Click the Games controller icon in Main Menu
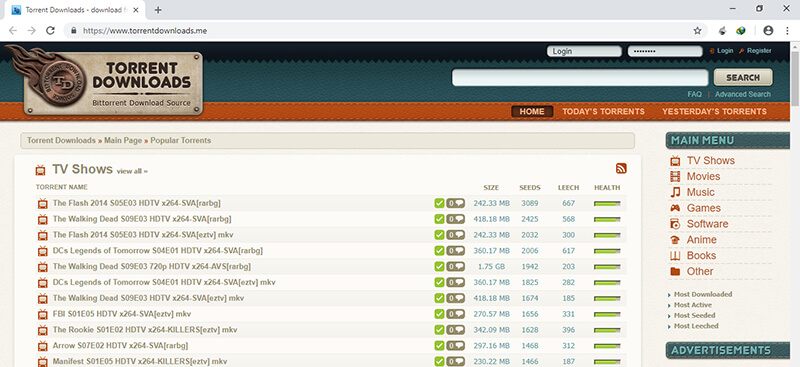 coord(675,208)
